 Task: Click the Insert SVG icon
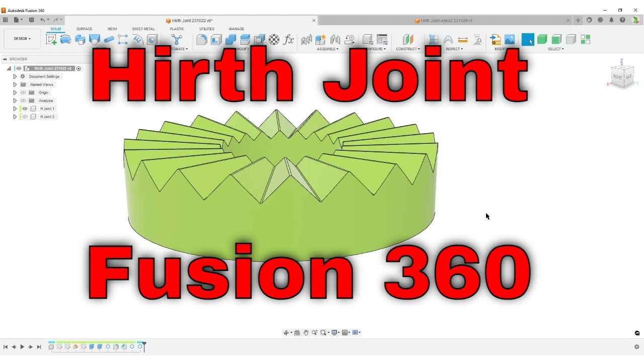496,40
